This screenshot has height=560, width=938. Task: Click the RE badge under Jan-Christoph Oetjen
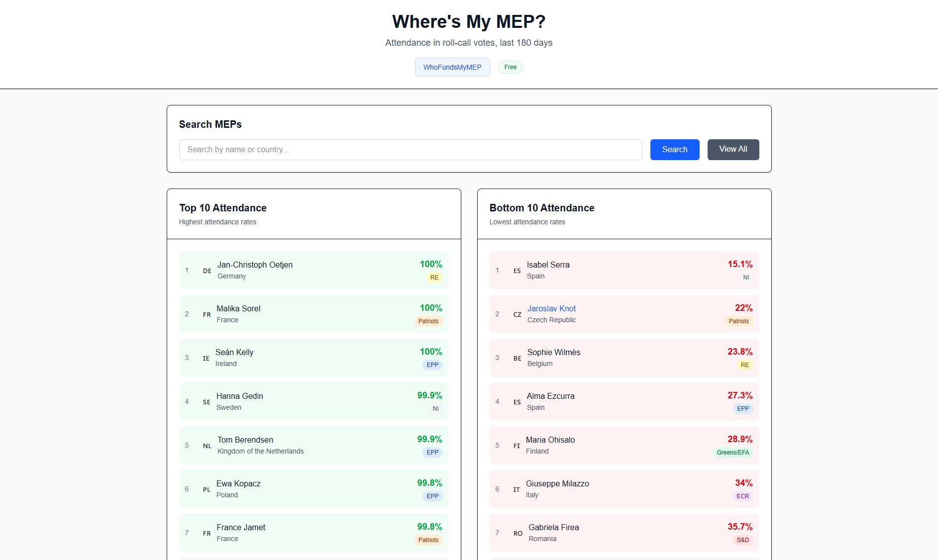[434, 278]
